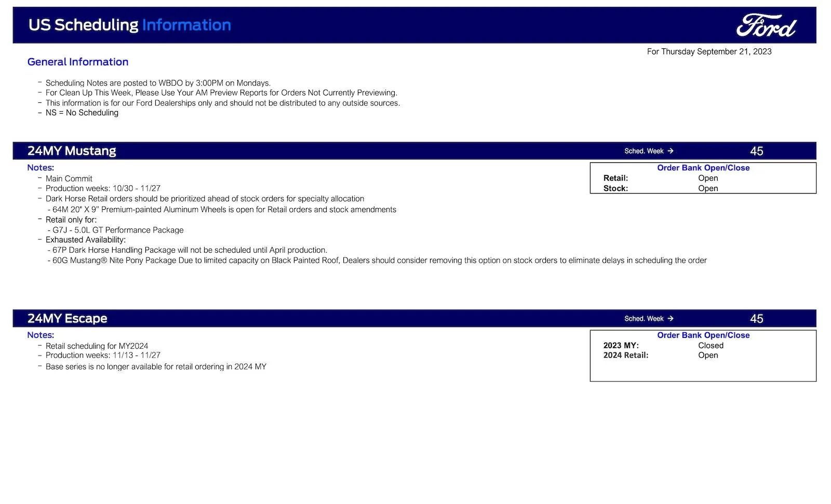This screenshot has height=504, width=831.
Task: Click the Escape Sched. Week arrow icon
Action: [x=671, y=319]
